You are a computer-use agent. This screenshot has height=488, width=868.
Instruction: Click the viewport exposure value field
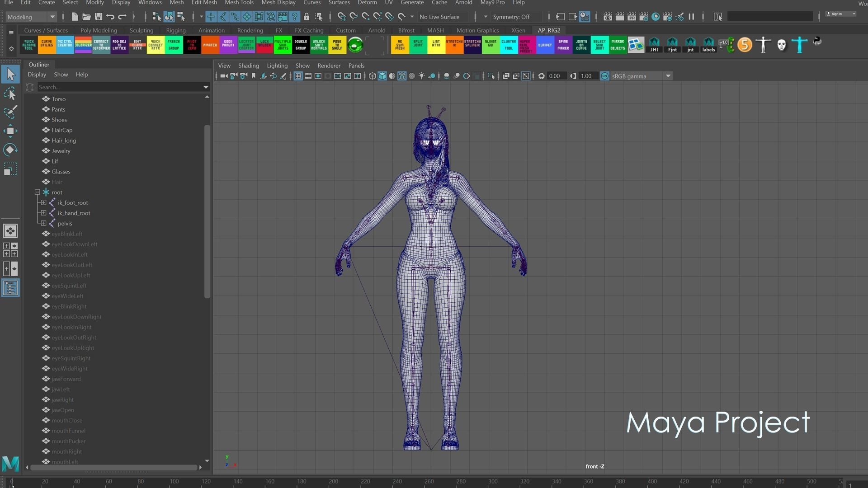click(x=556, y=76)
